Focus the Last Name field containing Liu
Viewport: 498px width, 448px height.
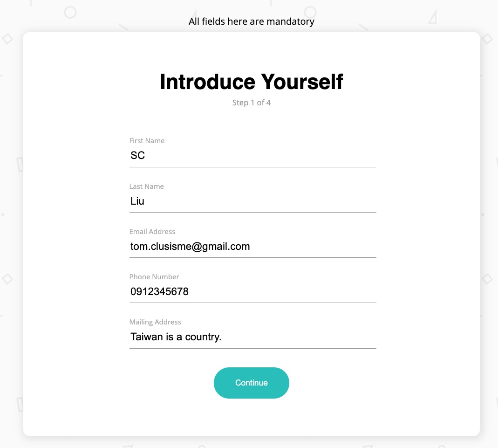[x=252, y=201]
